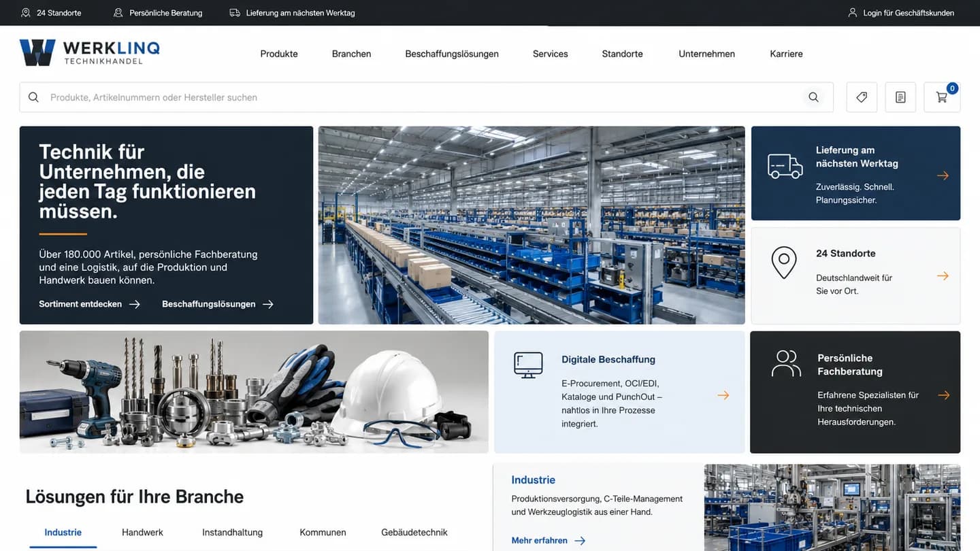Click the location pin icon in the 24 Standorte card
The height and width of the screenshot is (551, 980).
784,263
